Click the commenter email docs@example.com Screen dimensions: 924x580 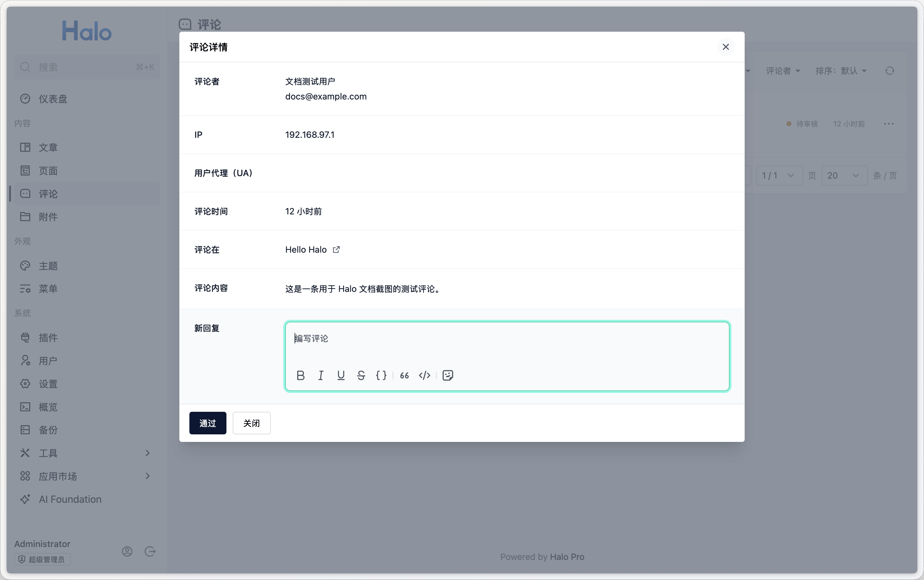click(326, 96)
